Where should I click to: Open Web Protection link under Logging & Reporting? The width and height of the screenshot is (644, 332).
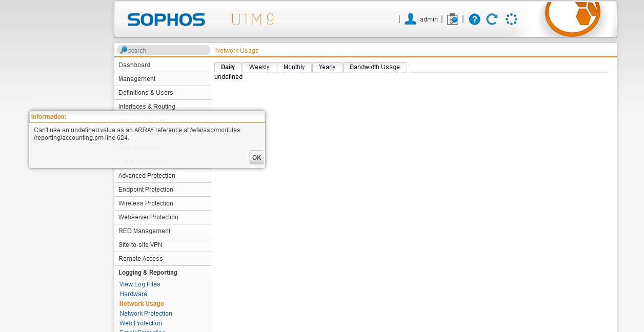tap(140, 323)
